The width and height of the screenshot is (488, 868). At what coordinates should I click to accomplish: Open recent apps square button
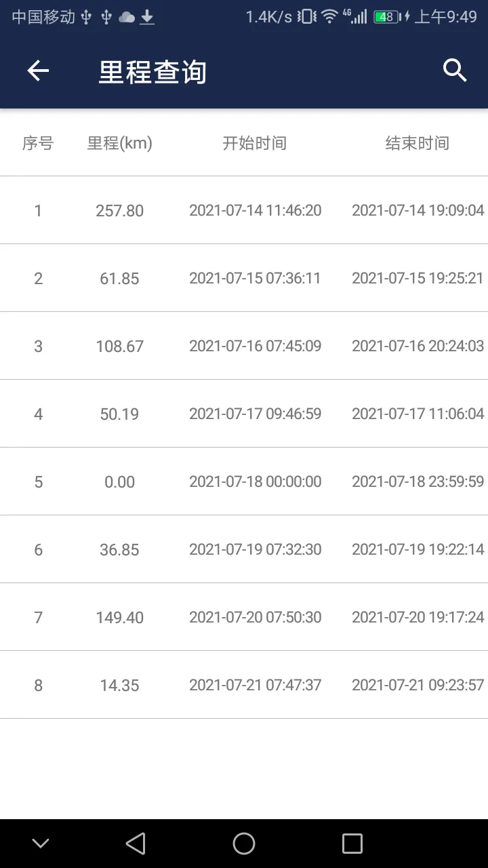pyautogui.click(x=352, y=844)
